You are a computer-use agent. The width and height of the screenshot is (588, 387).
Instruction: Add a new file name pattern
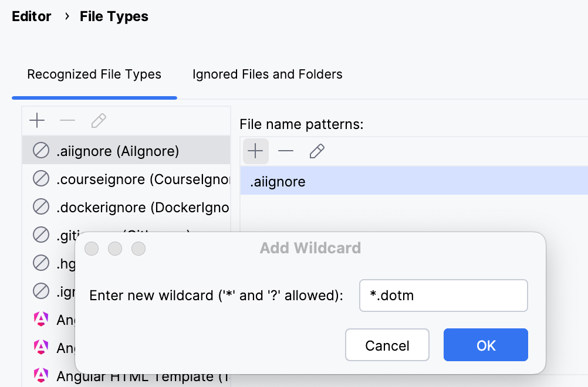click(256, 151)
